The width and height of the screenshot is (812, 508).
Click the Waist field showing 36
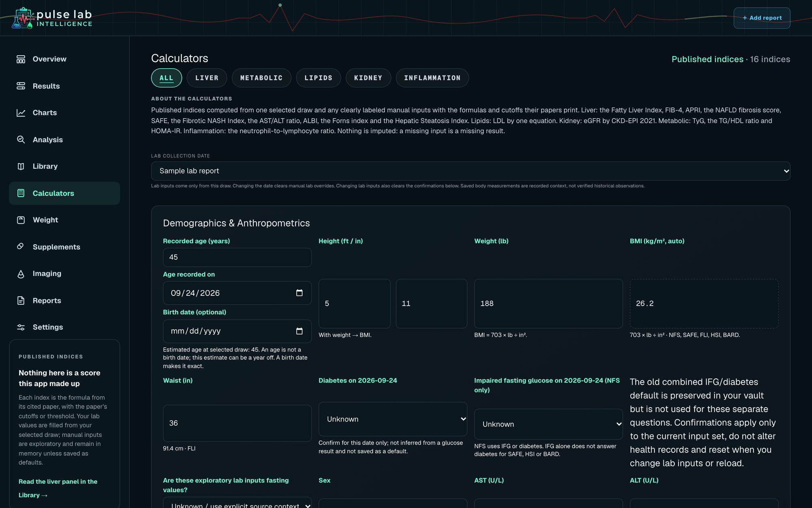237,423
